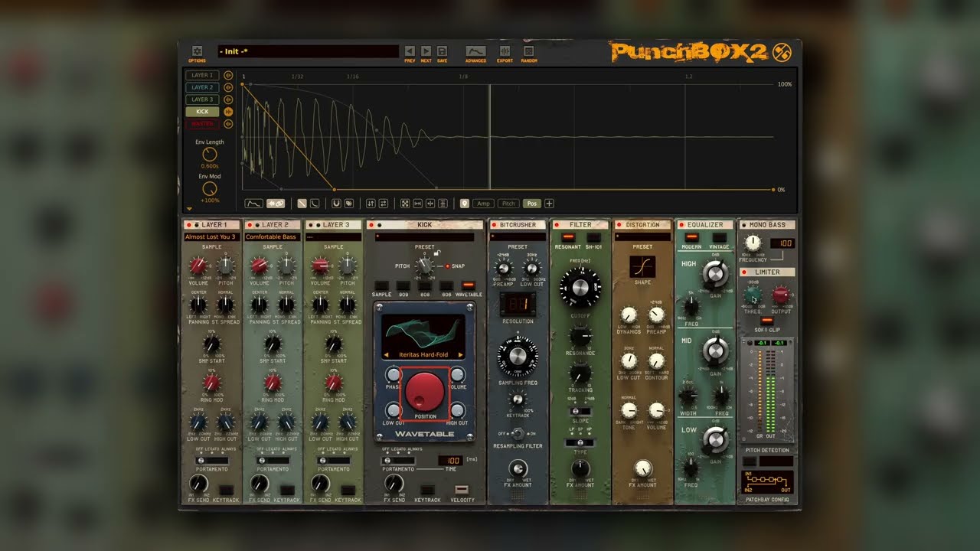Save the current preset
The width and height of the screenshot is (980, 551).
[x=442, y=51]
